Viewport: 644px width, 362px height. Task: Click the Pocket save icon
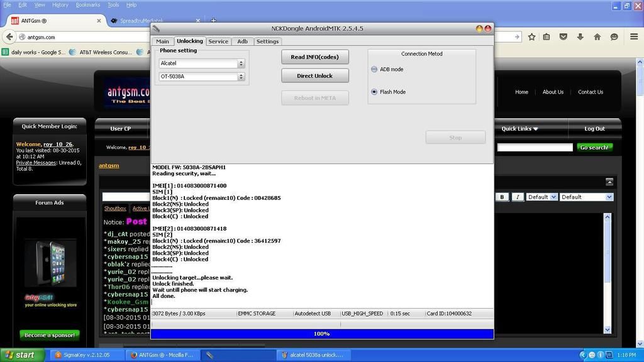(563, 37)
